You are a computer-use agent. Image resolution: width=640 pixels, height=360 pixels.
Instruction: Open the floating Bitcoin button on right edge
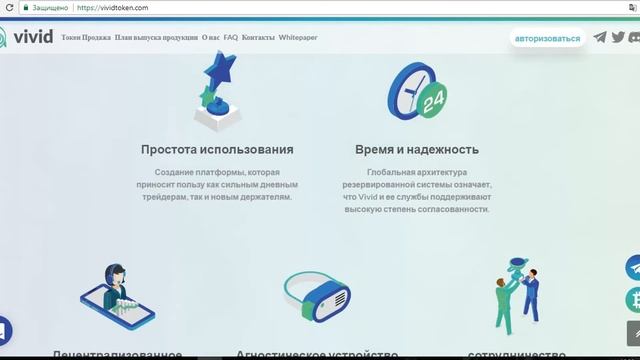pyautogui.click(x=633, y=300)
